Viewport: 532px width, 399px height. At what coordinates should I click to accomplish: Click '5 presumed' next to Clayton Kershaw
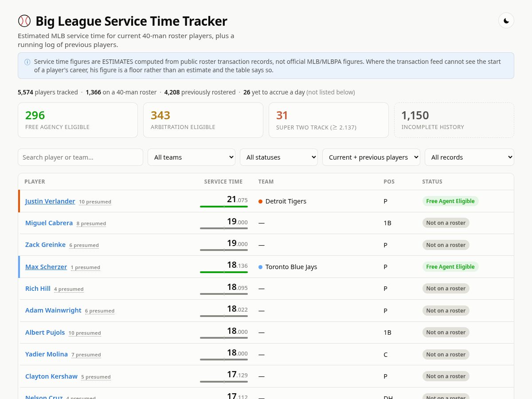[96, 377]
